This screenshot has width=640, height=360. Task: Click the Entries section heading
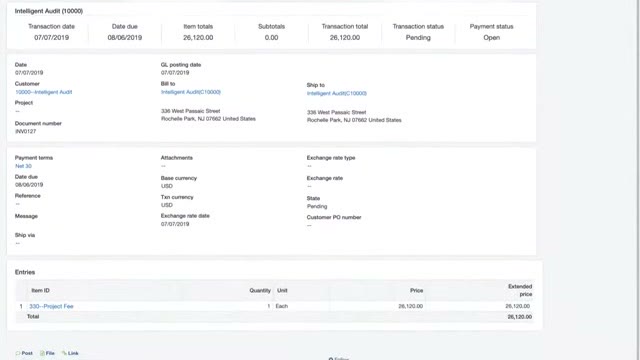click(25, 272)
